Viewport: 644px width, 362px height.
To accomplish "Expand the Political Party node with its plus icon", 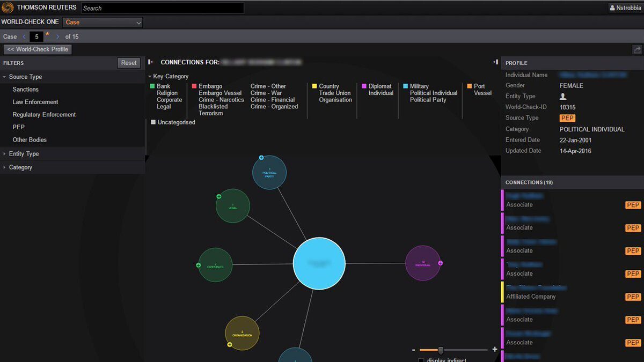I will click(261, 158).
